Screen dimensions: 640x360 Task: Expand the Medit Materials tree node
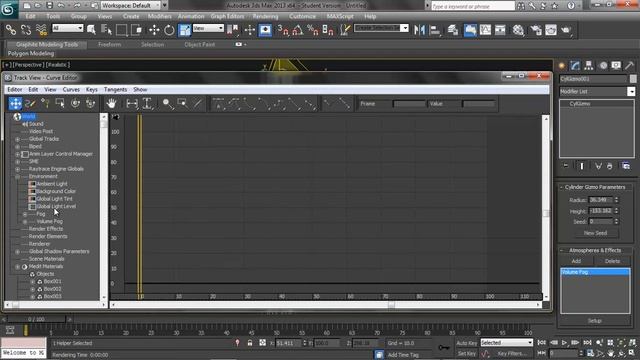click(x=18, y=267)
